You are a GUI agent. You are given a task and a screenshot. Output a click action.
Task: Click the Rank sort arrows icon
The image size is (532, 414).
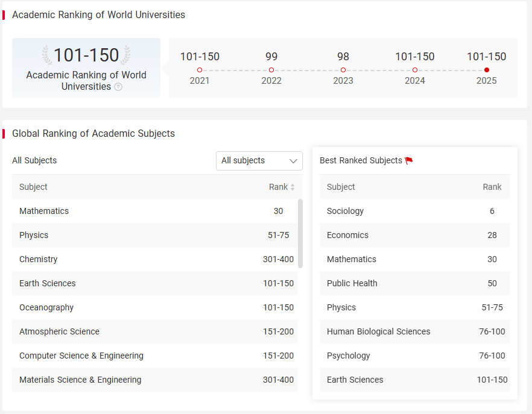pos(293,187)
